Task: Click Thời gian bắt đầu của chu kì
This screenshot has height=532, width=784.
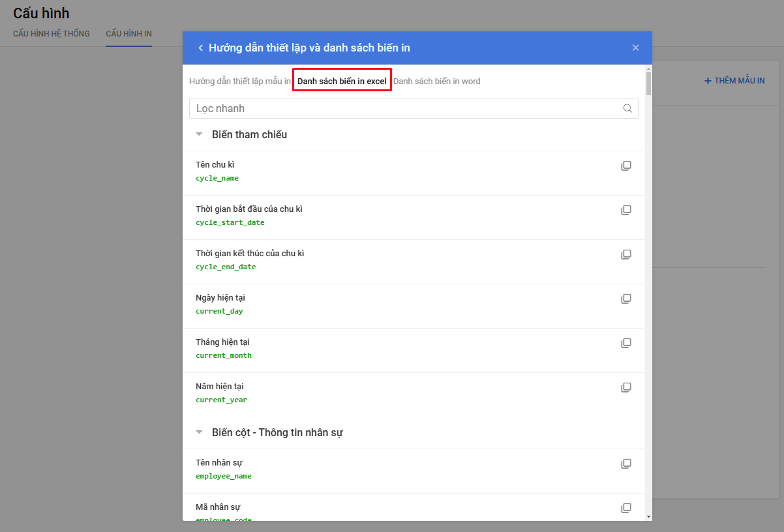Action: click(x=249, y=209)
